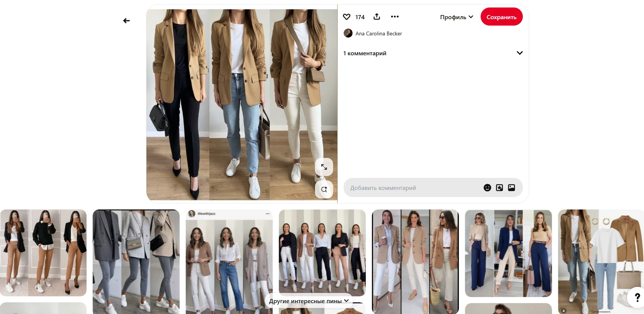Screen dimensions: 644x314
Task: Open Ana Carolina Becker's profile
Action: pyautogui.click(x=379, y=33)
